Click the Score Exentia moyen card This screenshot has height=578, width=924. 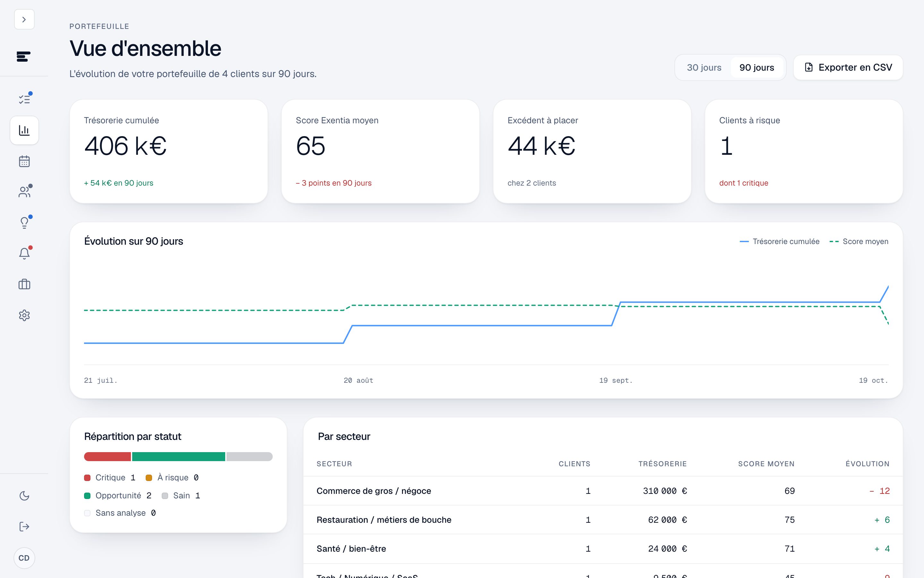tap(380, 151)
